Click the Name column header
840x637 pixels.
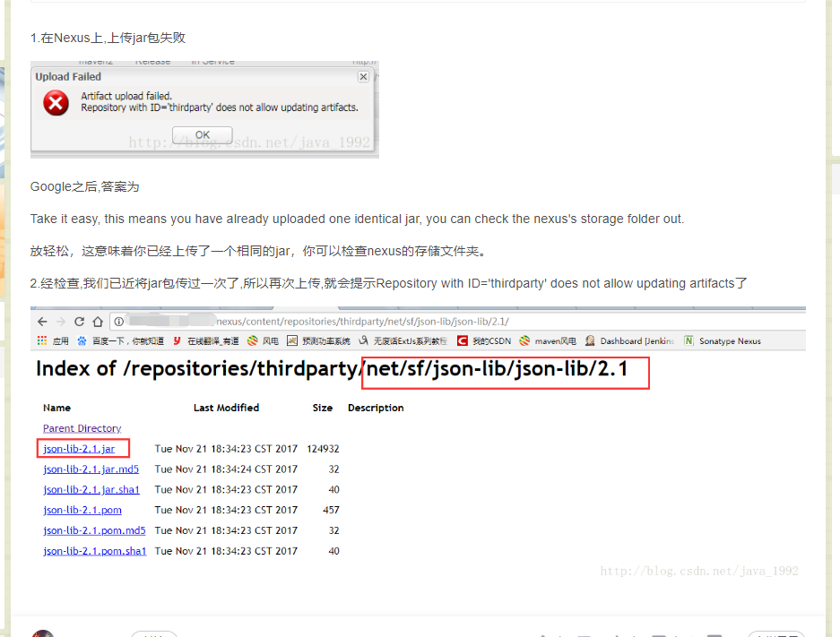[56, 408]
